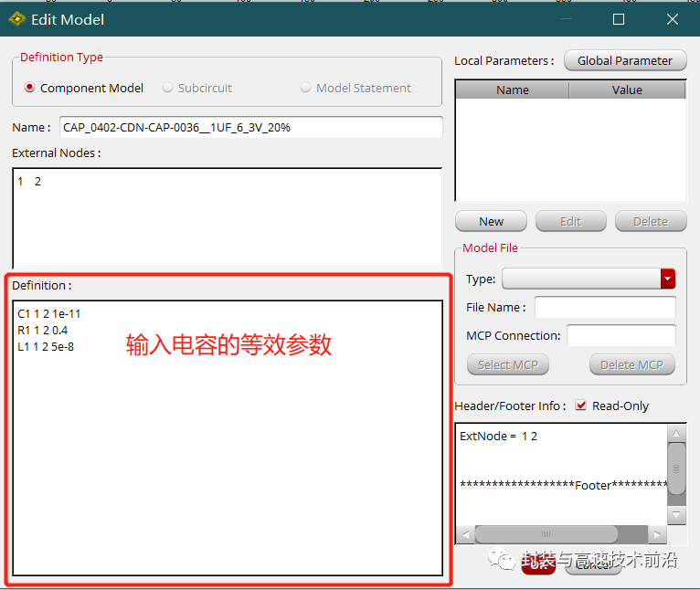
Task: Click the header info scroll down arrow
Action: pyautogui.click(x=676, y=515)
